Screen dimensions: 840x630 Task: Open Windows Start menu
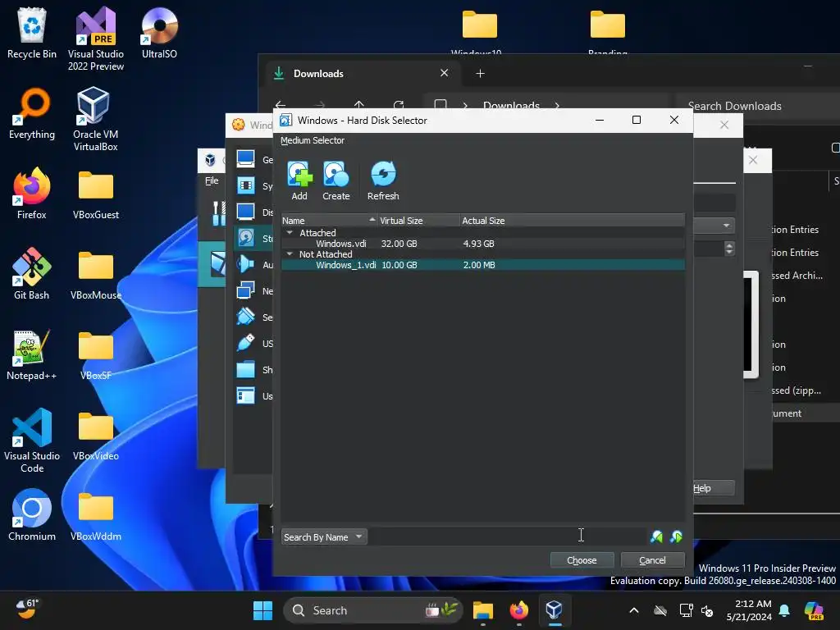tap(262, 610)
